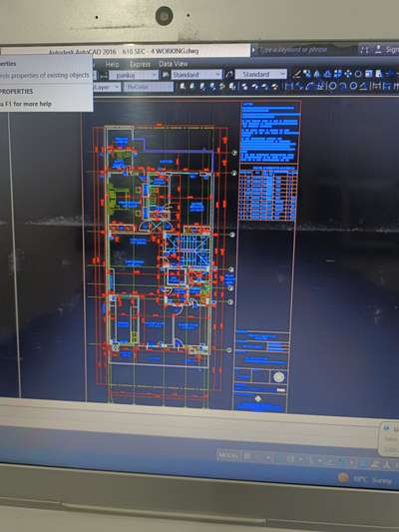Toggle the MODEL space button
The height and width of the screenshot is (532, 399).
227,455
